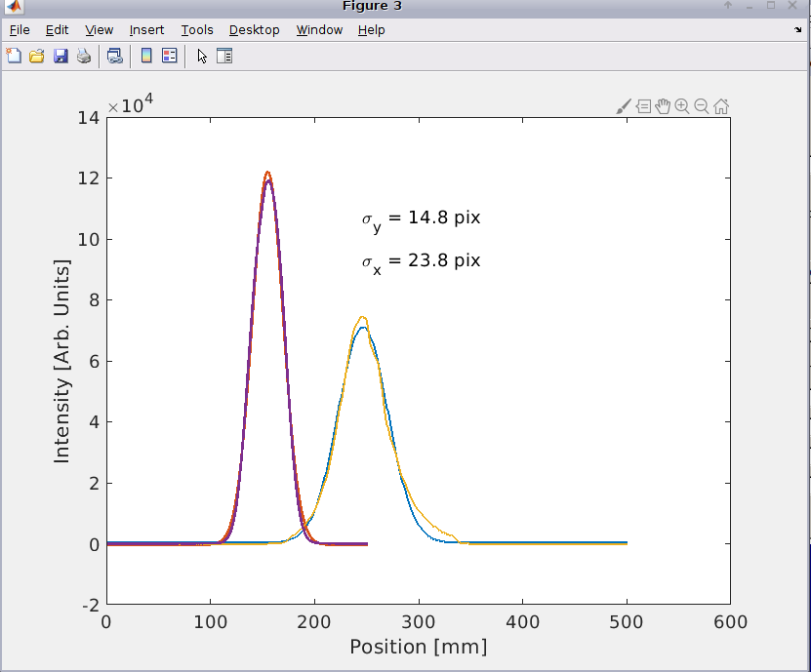The image size is (811, 672).
Task: Restore the view with the home icon
Action: (721, 106)
